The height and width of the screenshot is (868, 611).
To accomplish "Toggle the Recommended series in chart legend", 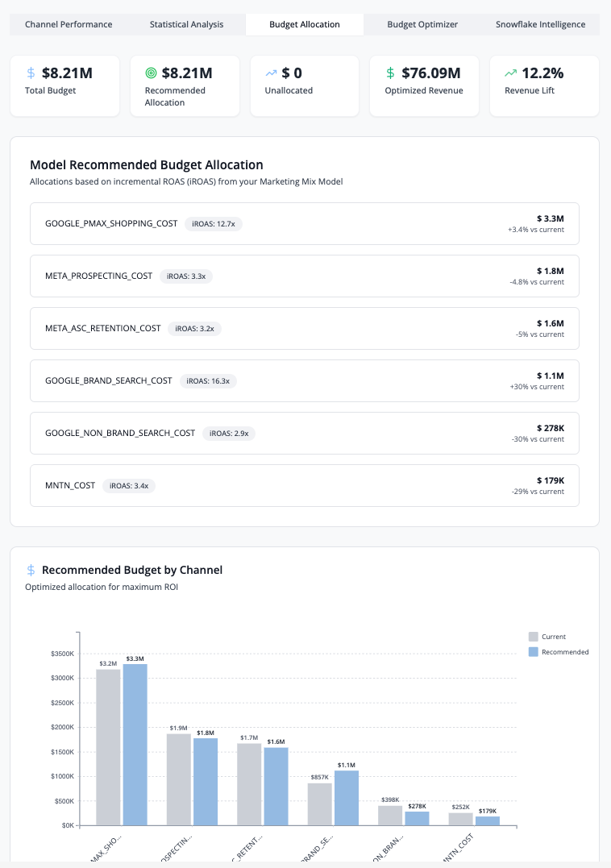I will (559, 652).
